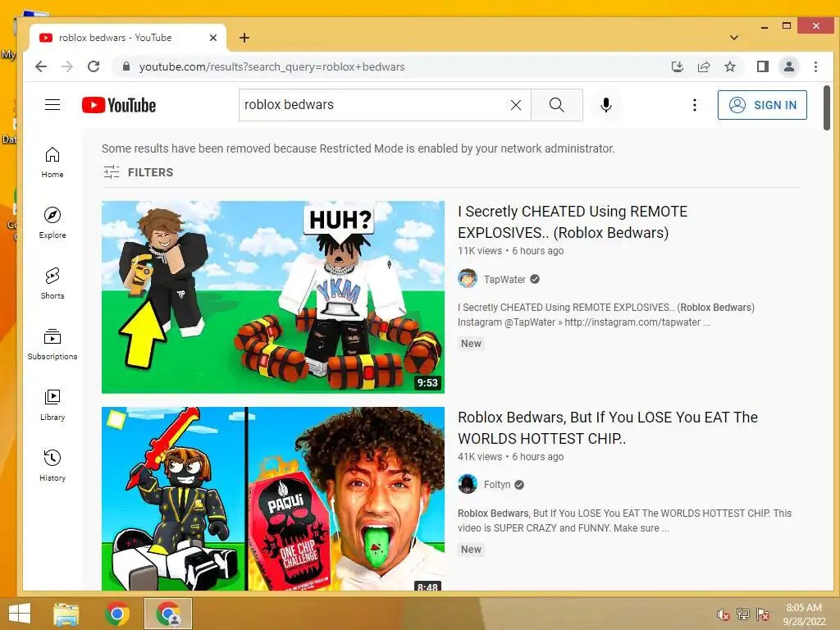
Task: View site lock information
Action: coord(126,66)
